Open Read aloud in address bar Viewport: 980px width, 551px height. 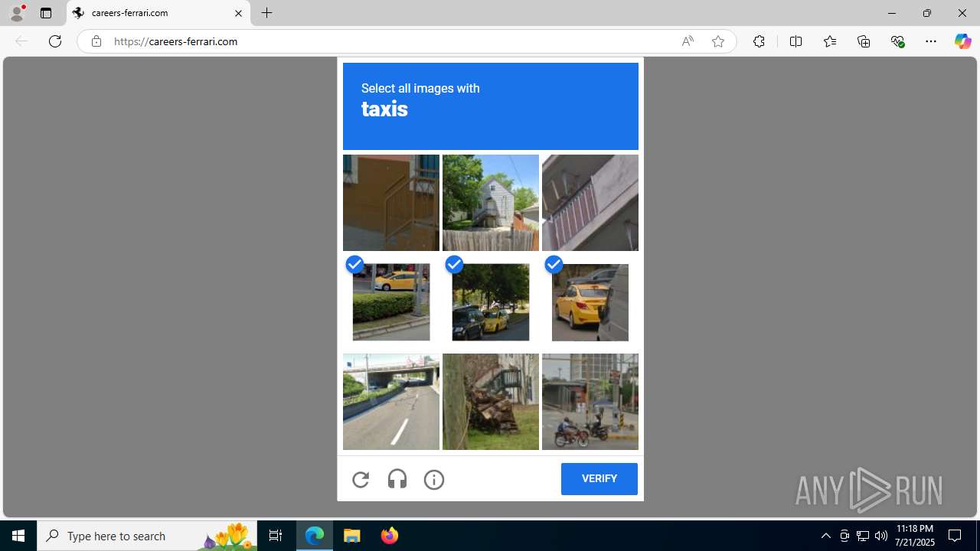click(x=688, y=41)
